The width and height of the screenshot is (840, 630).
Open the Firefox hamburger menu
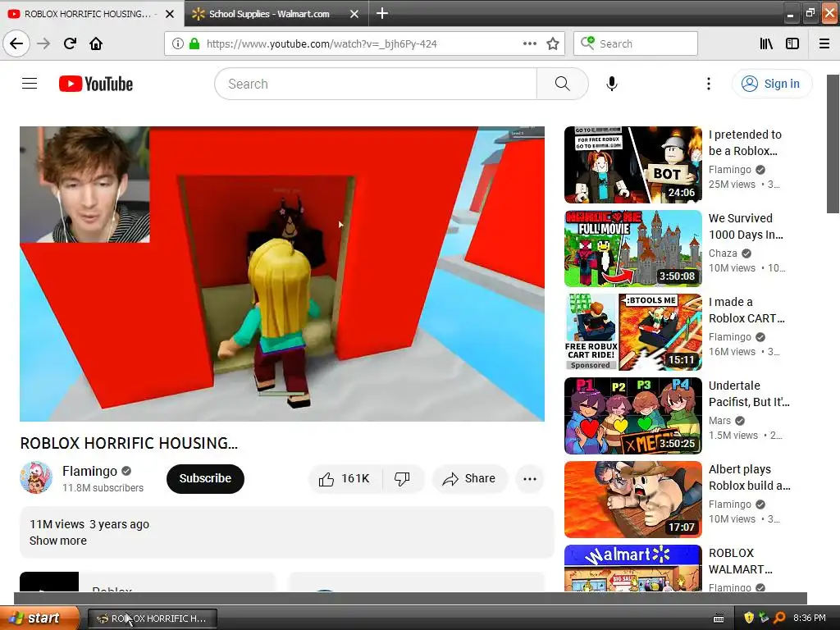tap(824, 43)
